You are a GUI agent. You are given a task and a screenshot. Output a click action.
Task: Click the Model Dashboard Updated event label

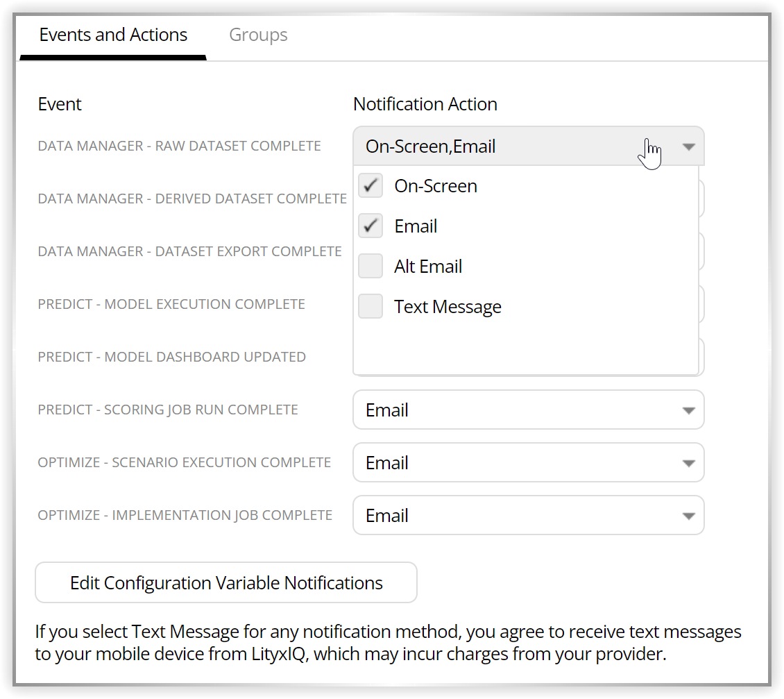[172, 357]
